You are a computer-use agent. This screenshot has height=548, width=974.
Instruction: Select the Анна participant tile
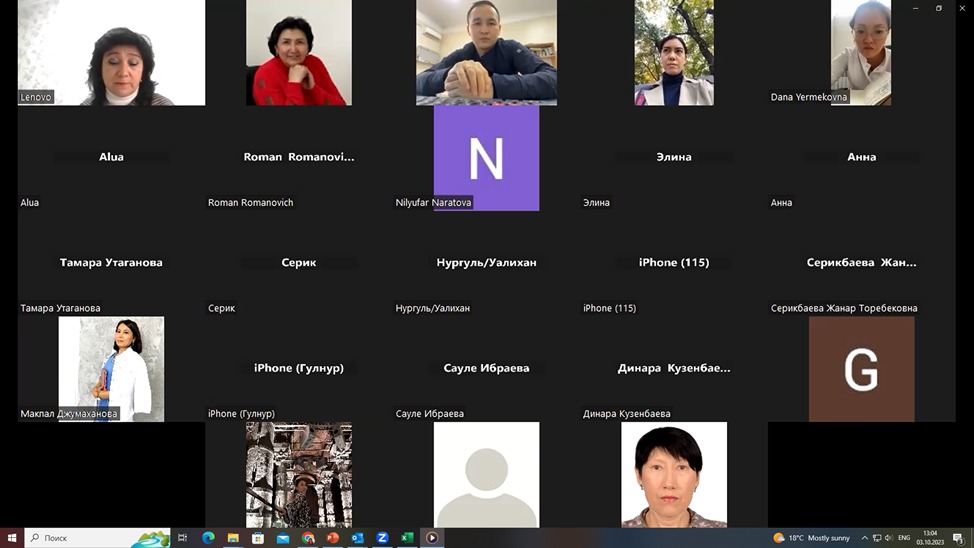coord(862,158)
